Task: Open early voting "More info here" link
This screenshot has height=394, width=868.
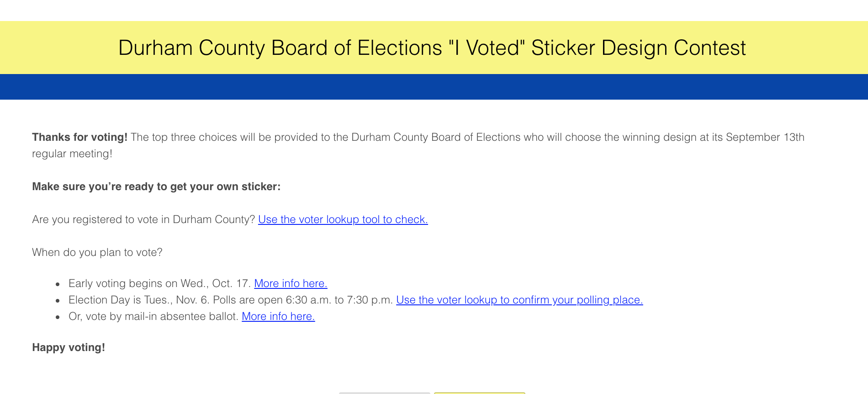Action: (x=291, y=284)
